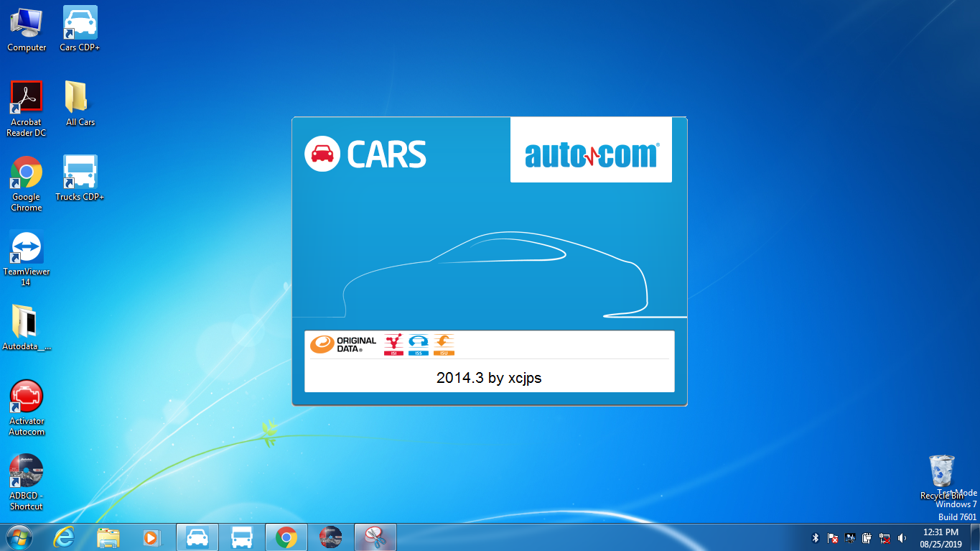
Task: Select the Activator Autocom shortcut
Action: point(27,408)
